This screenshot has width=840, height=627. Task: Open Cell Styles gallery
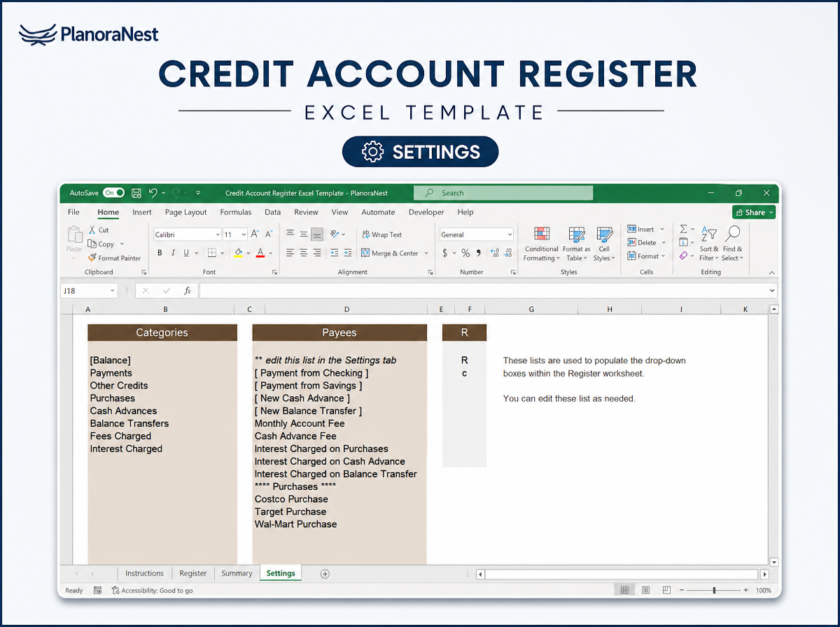coord(604,244)
